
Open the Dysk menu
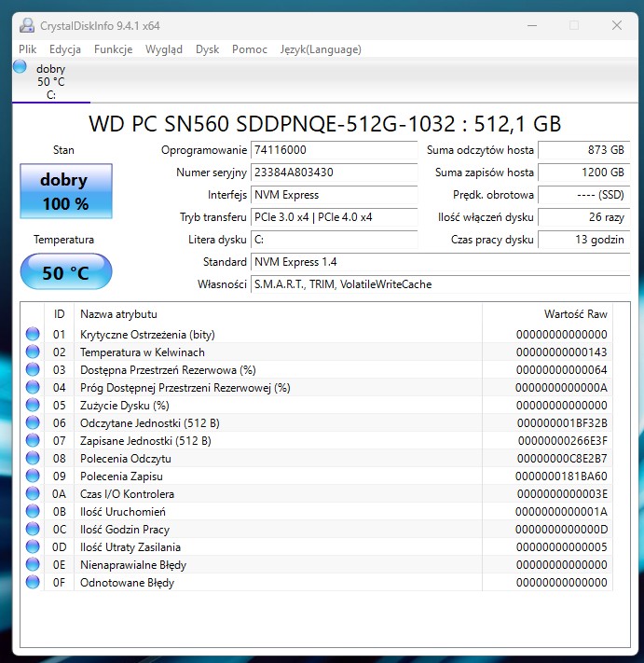(207, 49)
